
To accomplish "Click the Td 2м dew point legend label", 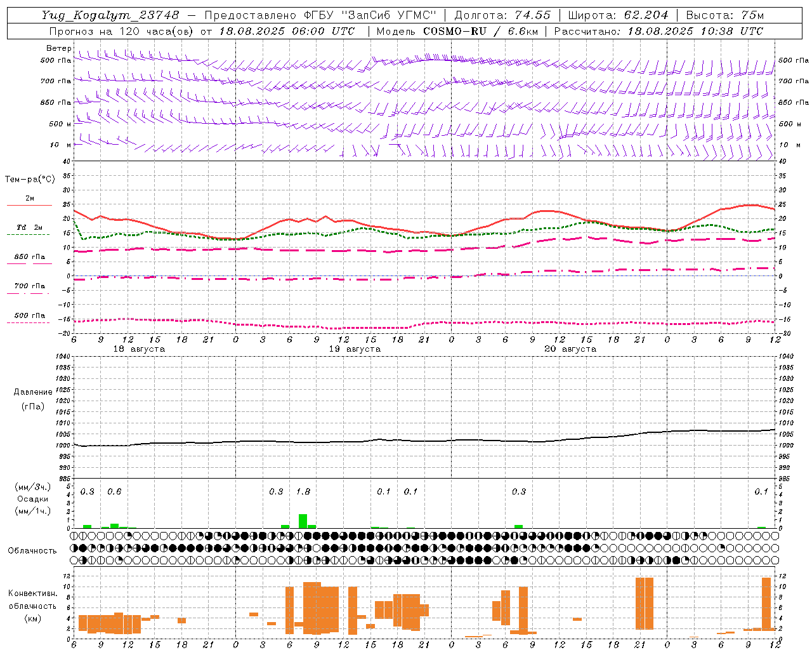I will point(30,227).
